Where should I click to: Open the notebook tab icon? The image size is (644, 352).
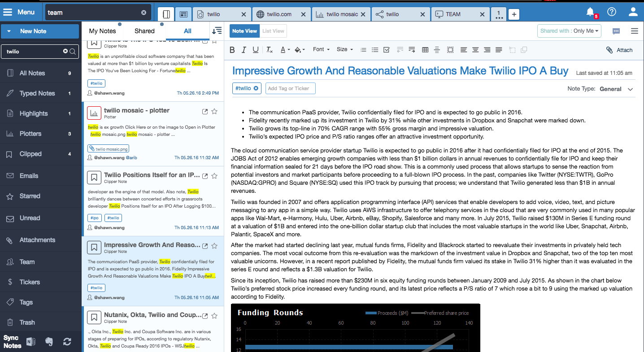pyautogui.click(x=166, y=14)
